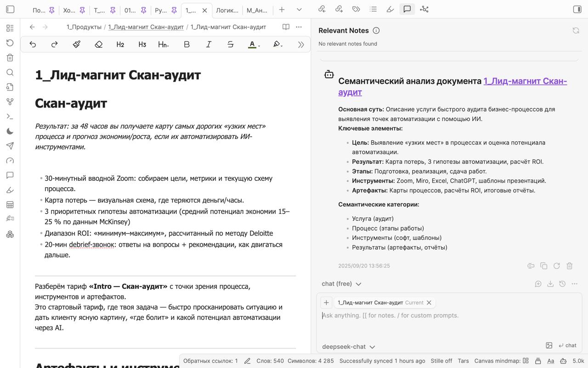Viewport: 588px width, 368px height.
Task: Copy the chat response
Action: click(544, 266)
